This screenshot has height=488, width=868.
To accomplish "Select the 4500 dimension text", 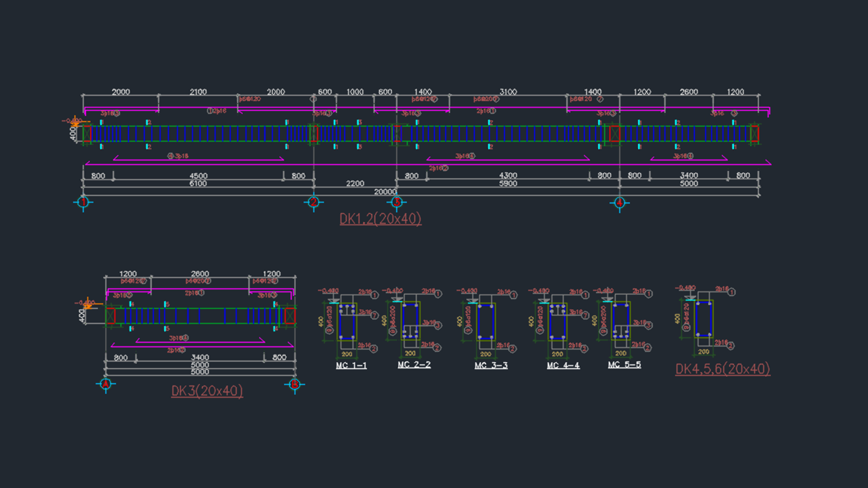I will [x=198, y=176].
